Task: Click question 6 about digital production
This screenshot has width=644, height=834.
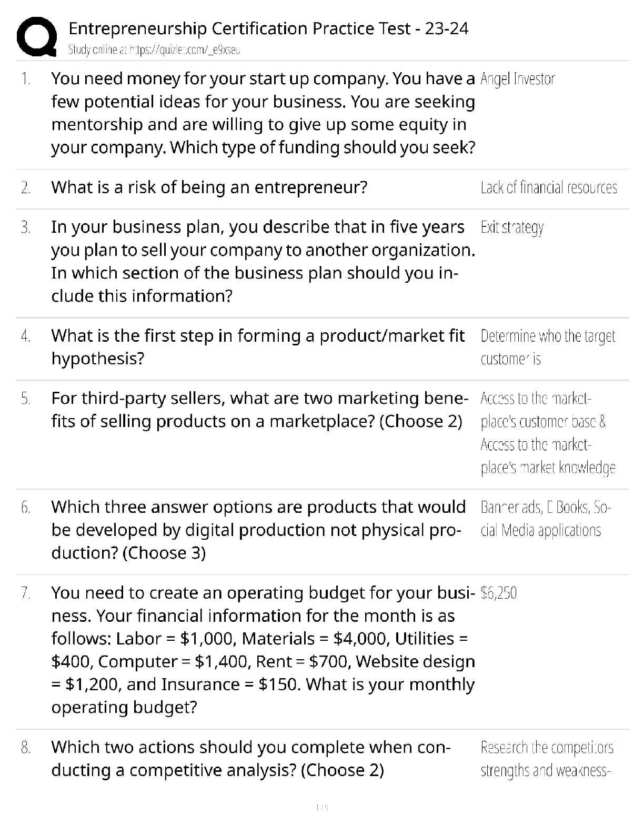Action: [x=258, y=530]
